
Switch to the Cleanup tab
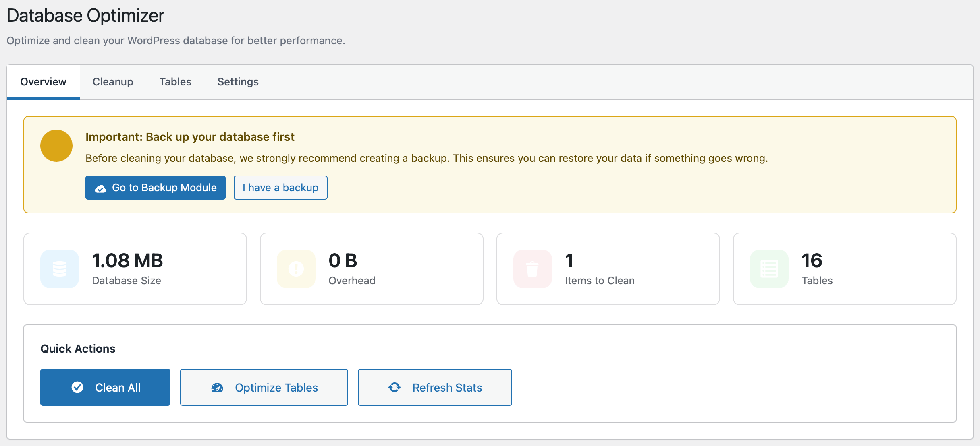pos(113,82)
